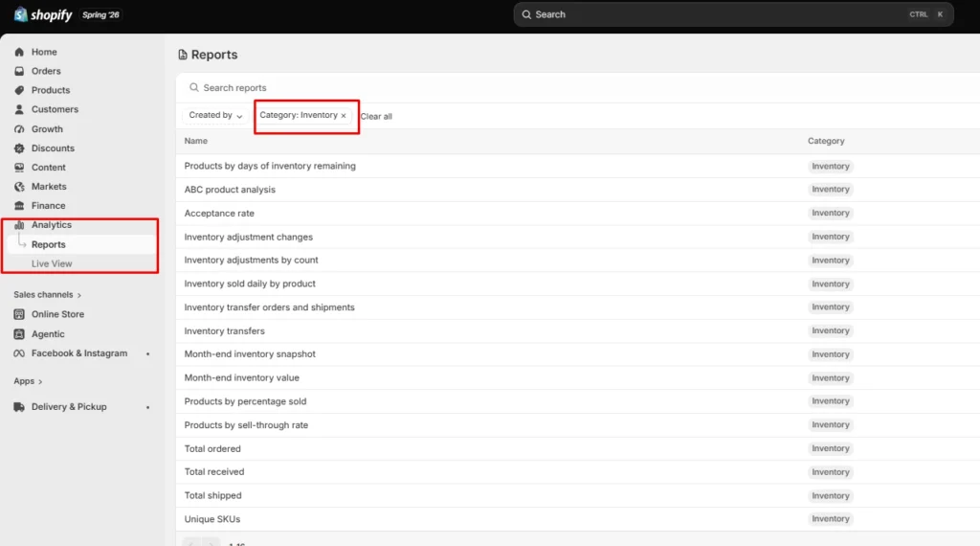The height and width of the screenshot is (546, 980).
Task: Open Inventory transfer orders and shipments report
Action: (269, 307)
